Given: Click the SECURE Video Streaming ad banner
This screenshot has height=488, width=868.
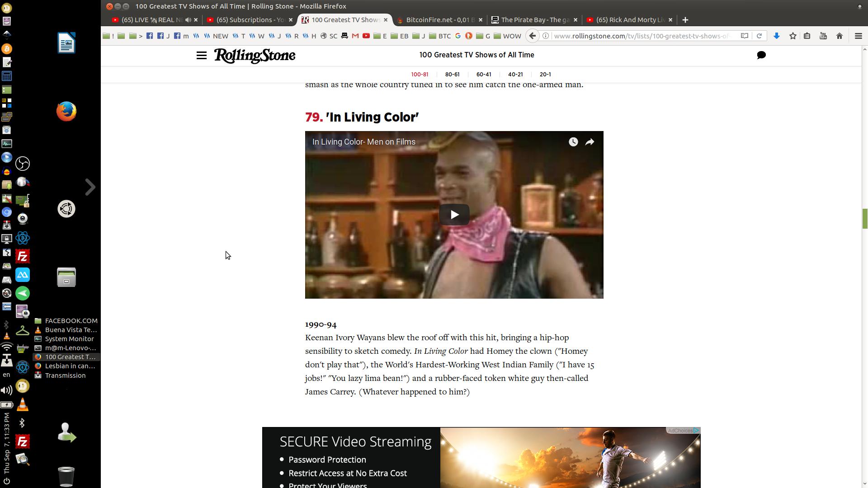Looking at the screenshot, I should 481,457.
